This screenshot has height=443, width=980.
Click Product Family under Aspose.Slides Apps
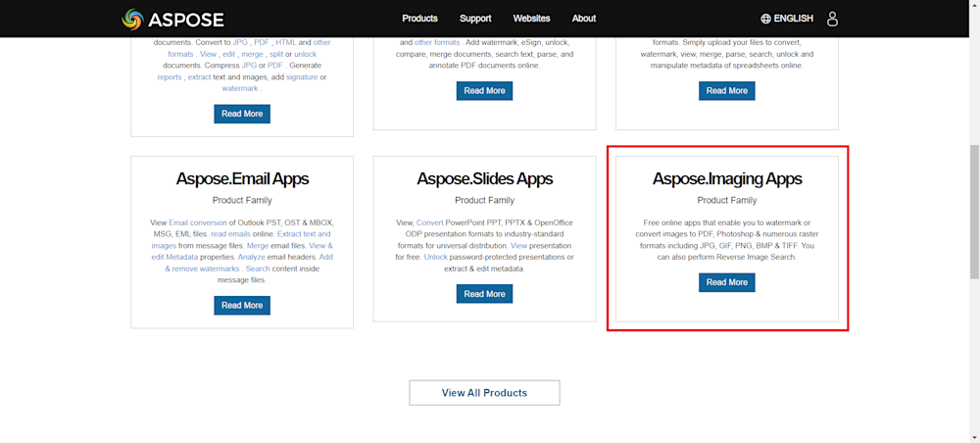point(484,201)
